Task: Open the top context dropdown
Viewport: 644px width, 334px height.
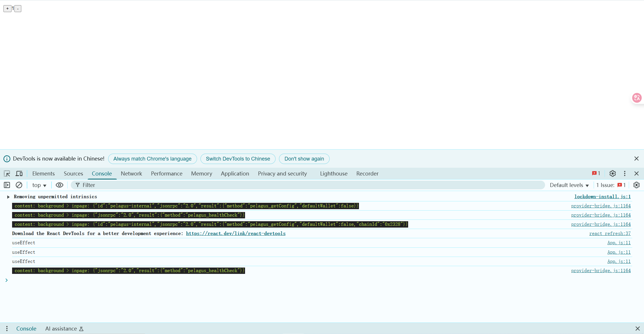Action: [39, 185]
